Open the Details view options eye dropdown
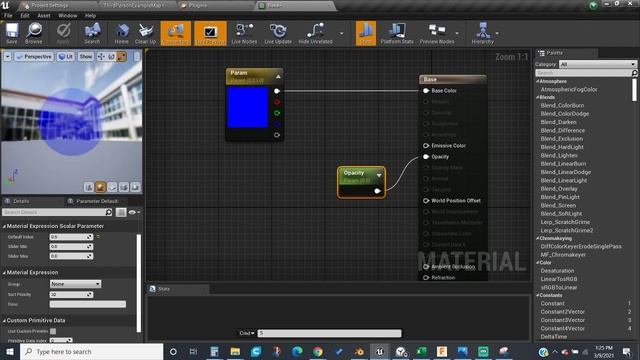The width and height of the screenshot is (640, 360). 134,212
